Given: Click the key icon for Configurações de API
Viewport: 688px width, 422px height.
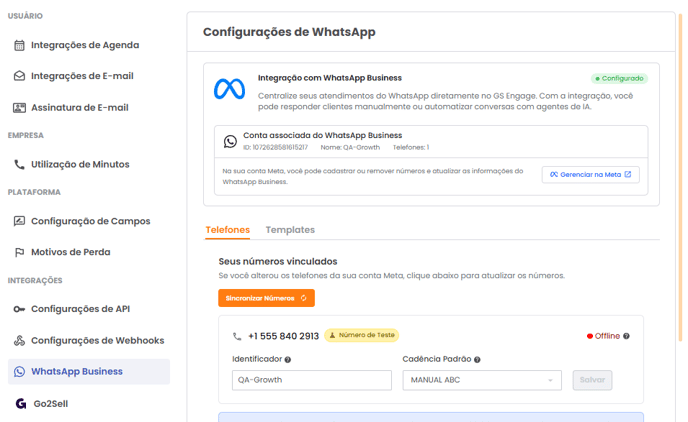Looking at the screenshot, I should coord(19,309).
